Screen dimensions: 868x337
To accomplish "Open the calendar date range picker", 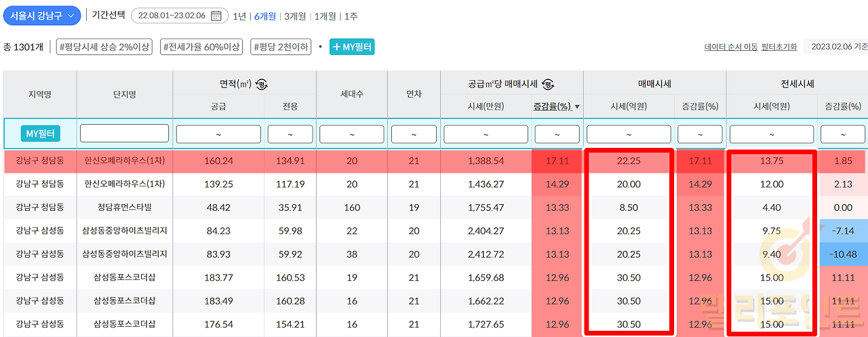I will point(216,16).
